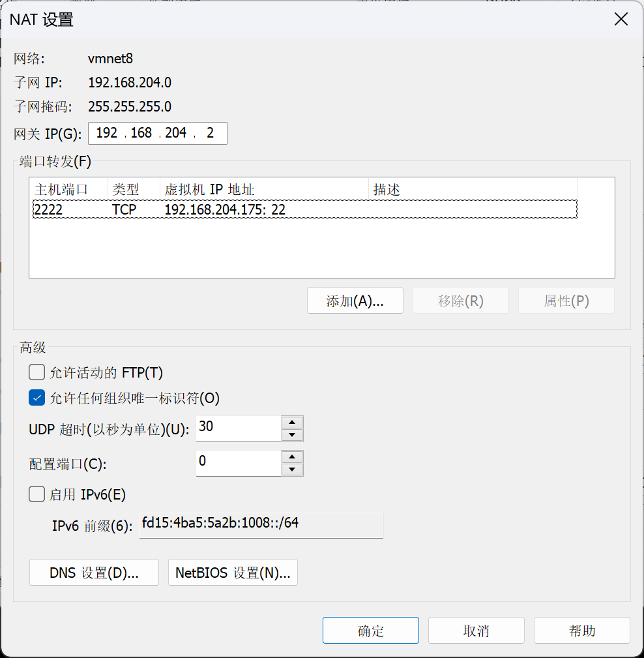
Task: Close the NAT 设置 dialog
Action: (x=621, y=20)
